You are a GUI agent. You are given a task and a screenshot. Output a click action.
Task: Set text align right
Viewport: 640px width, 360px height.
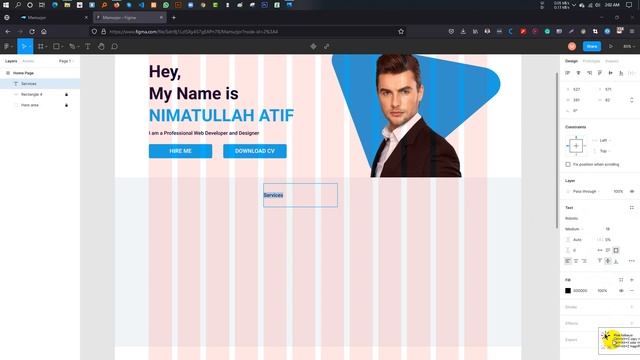coord(584,261)
